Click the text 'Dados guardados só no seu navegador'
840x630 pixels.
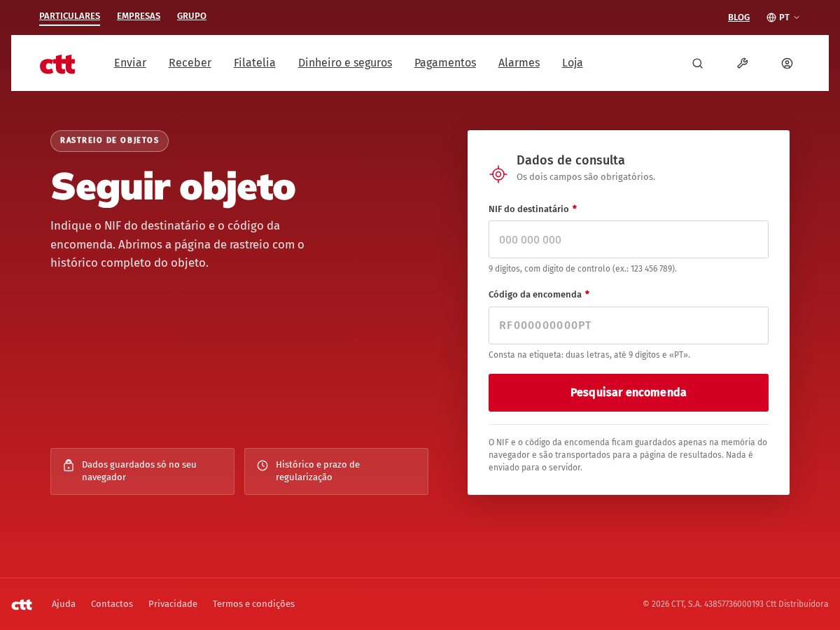tap(139, 471)
